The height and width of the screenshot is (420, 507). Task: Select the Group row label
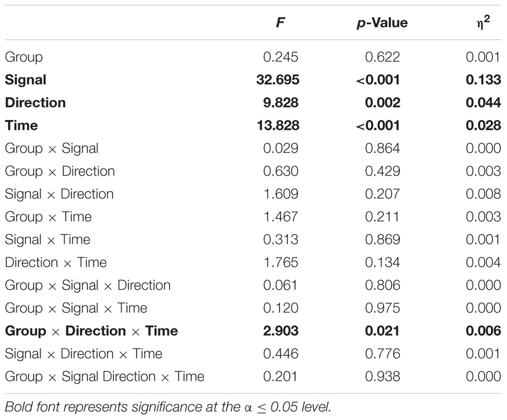pos(24,57)
